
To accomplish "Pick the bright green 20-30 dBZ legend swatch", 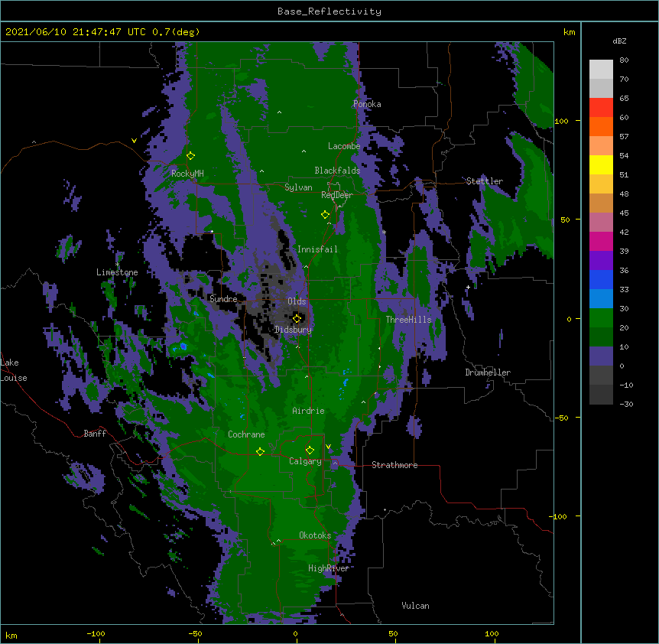I will pyautogui.click(x=601, y=318).
